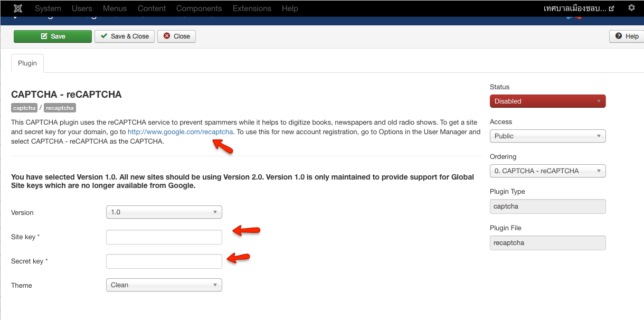Open the System menu
The image size is (644, 320).
pyautogui.click(x=48, y=8)
